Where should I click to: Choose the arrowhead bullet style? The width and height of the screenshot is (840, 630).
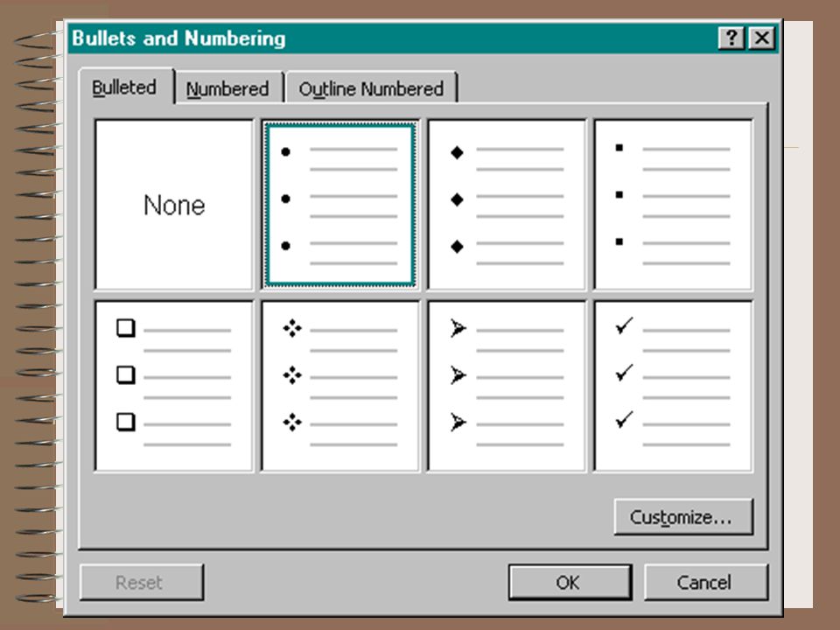click(507, 386)
